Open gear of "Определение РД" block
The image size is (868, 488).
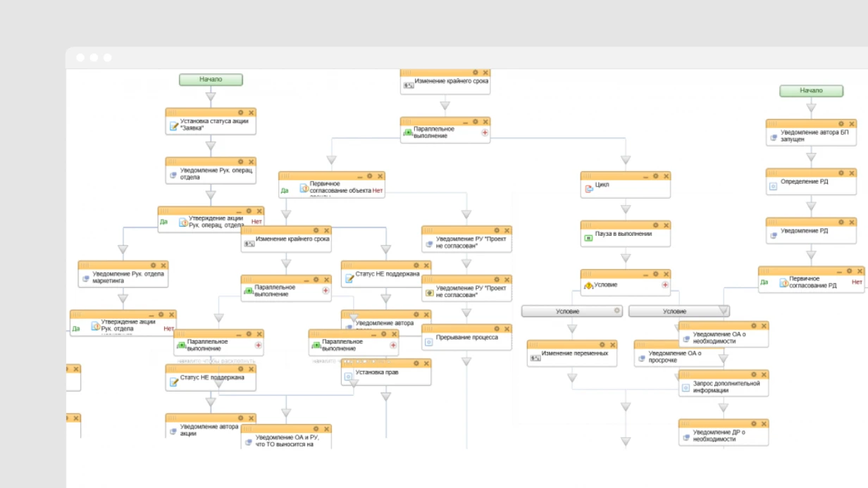841,173
